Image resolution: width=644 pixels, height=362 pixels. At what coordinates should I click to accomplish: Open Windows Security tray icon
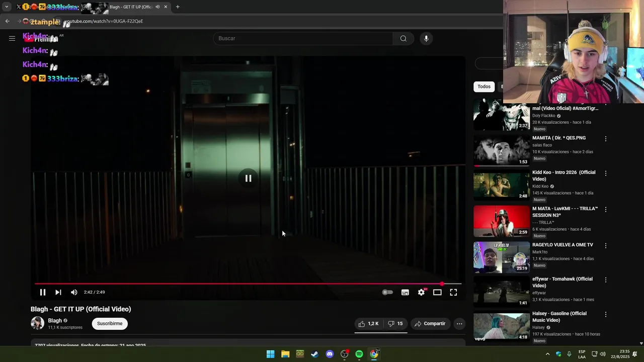[558, 354]
